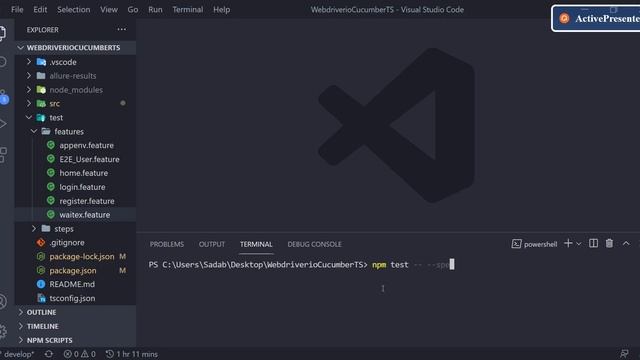
Task: Open appenv.feature file
Action: point(87,145)
